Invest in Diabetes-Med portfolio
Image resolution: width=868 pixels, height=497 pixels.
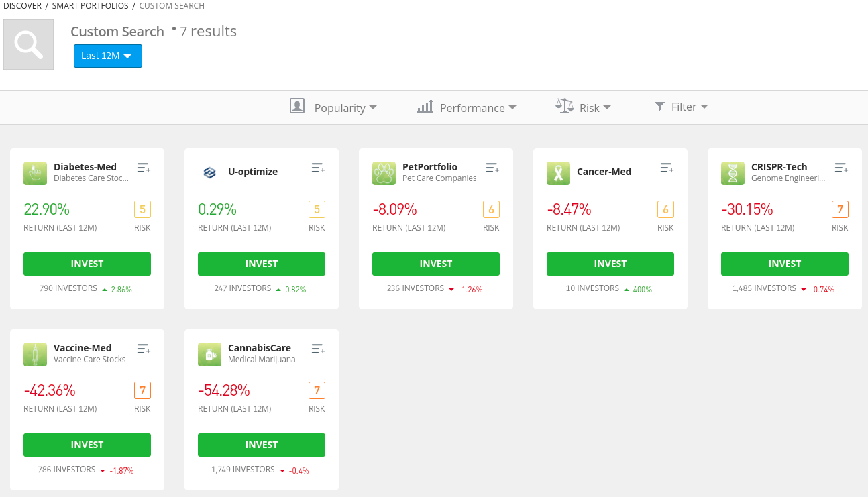[x=87, y=264]
